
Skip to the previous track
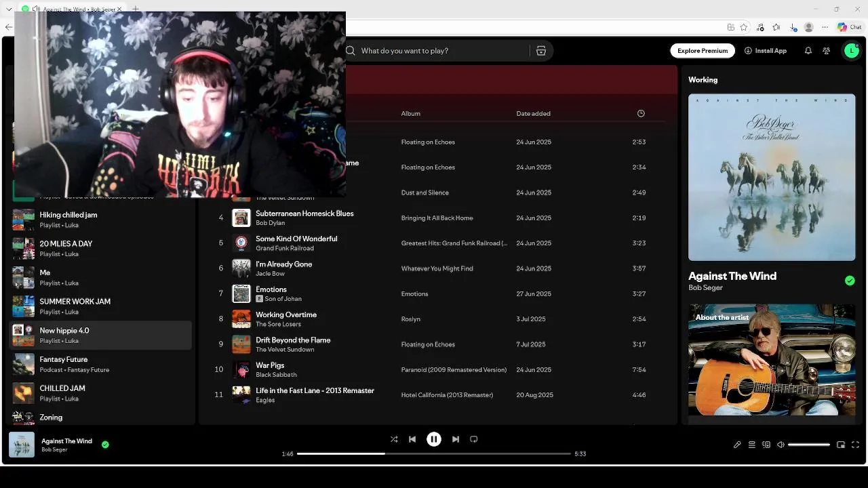click(x=412, y=439)
